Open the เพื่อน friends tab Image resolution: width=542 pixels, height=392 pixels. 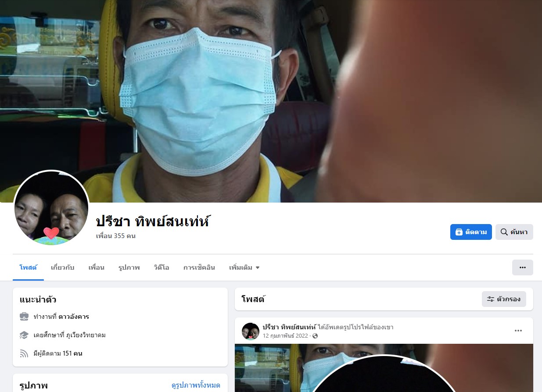[96, 267]
